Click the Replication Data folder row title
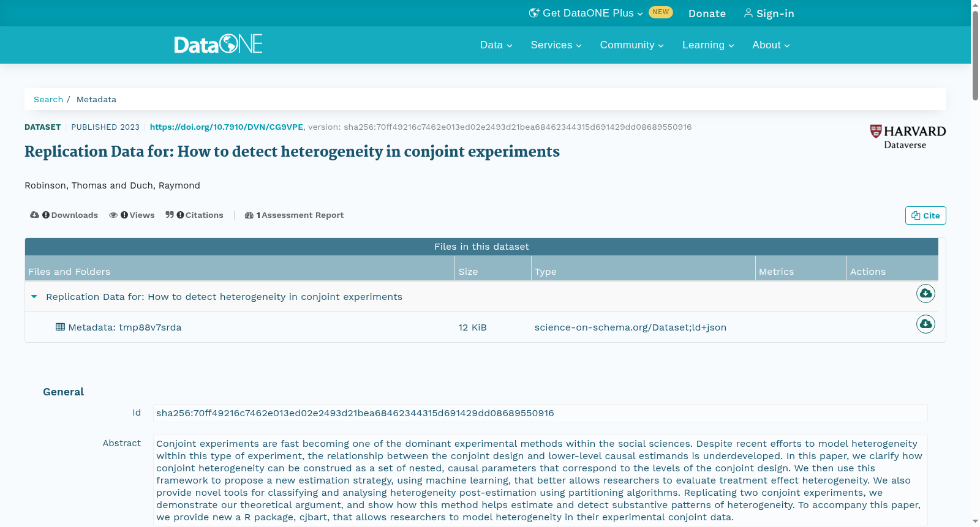The width and height of the screenshot is (980, 527). 224,297
